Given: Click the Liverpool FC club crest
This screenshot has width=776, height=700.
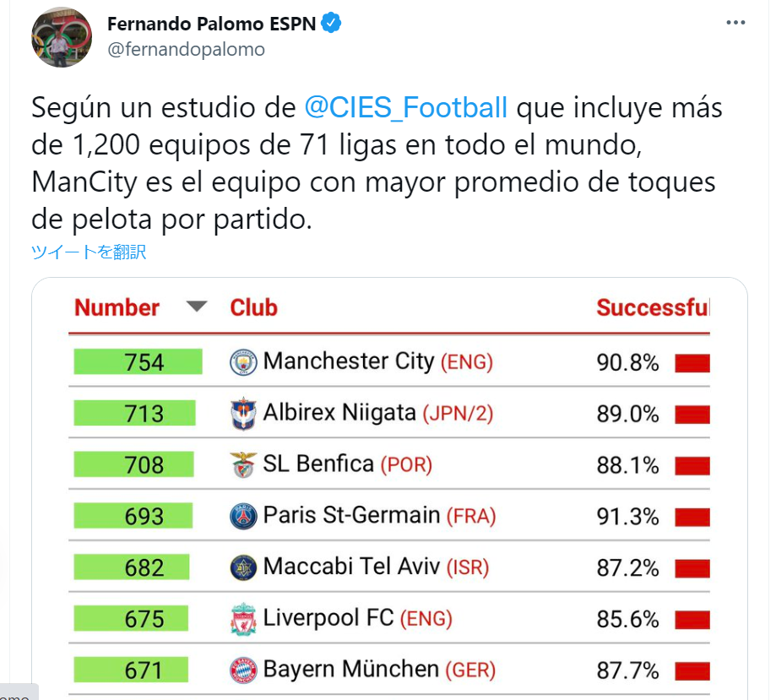Looking at the screenshot, I should click(x=243, y=619).
